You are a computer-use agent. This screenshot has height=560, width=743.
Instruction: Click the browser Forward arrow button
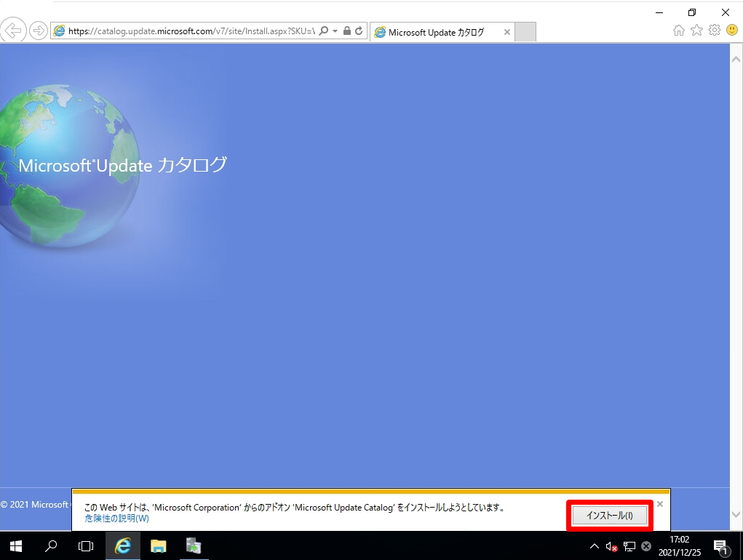pyautogui.click(x=39, y=31)
